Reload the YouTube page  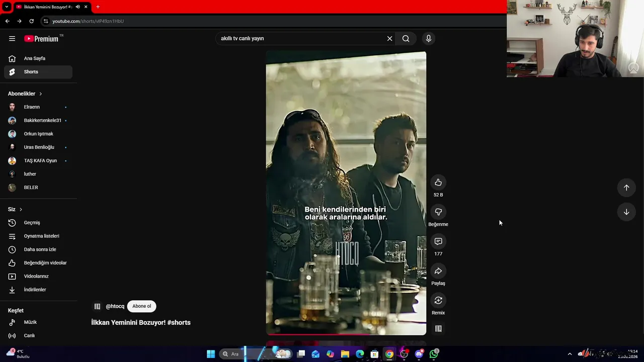click(x=31, y=21)
